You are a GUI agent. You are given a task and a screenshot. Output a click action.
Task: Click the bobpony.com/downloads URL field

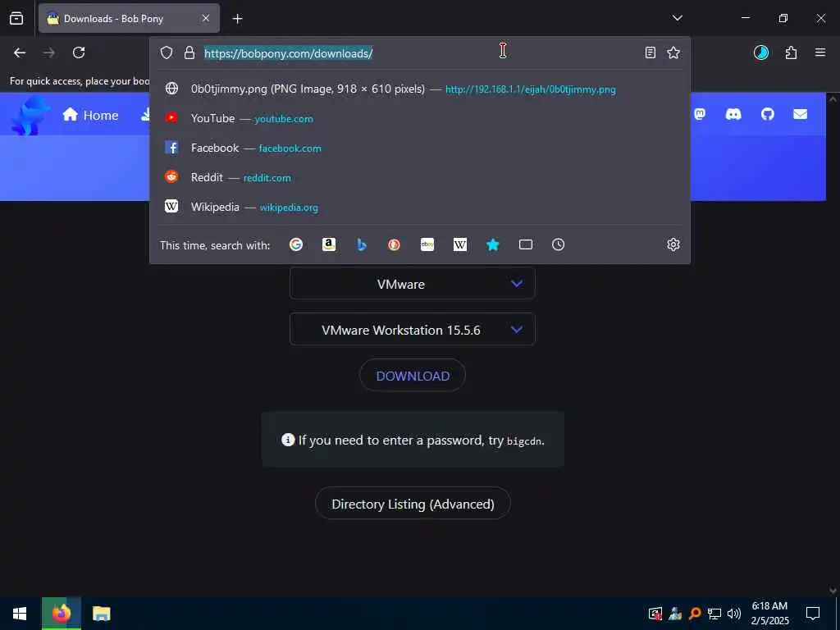click(418, 53)
